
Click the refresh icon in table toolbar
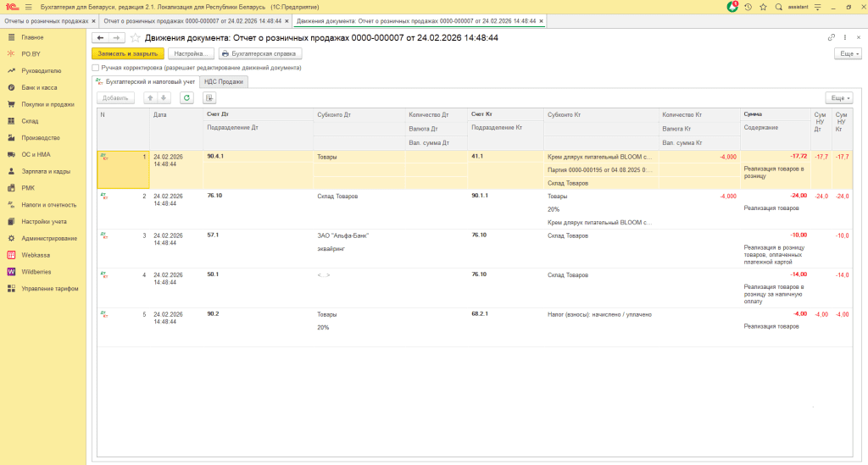click(x=186, y=97)
